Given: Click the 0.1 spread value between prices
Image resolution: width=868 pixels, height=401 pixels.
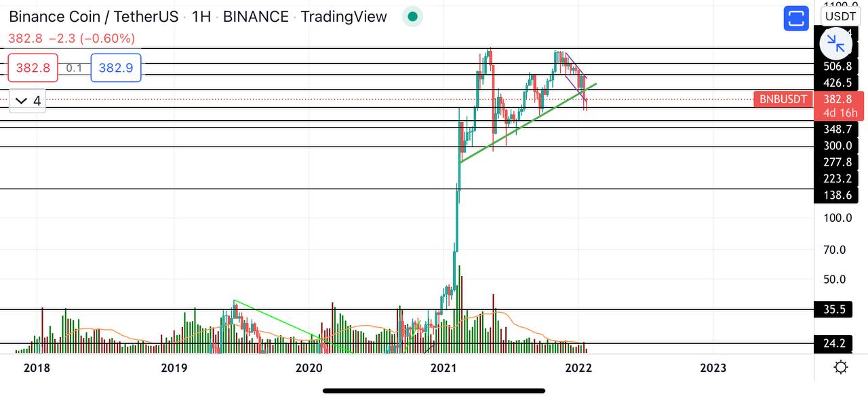Looking at the screenshot, I should (x=74, y=68).
